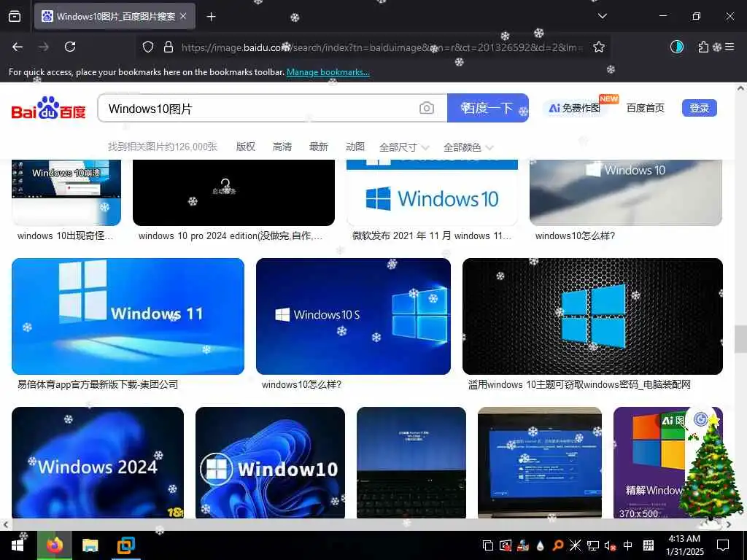Open the half-moon toolbar extension icon
Screen dimensions: 747x560
pos(676,47)
